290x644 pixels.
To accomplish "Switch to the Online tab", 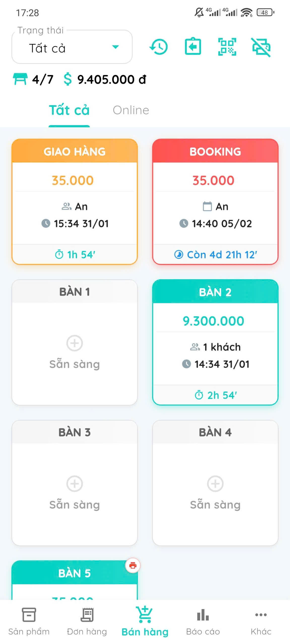I will click(x=131, y=110).
